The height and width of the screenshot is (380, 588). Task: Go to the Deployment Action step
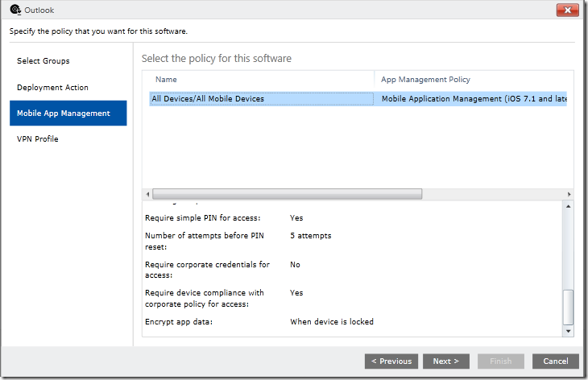pos(52,87)
